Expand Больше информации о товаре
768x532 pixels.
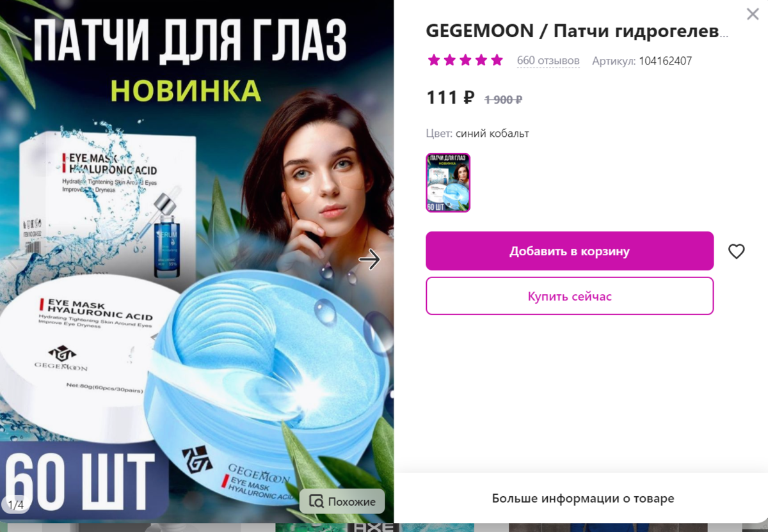point(583,498)
